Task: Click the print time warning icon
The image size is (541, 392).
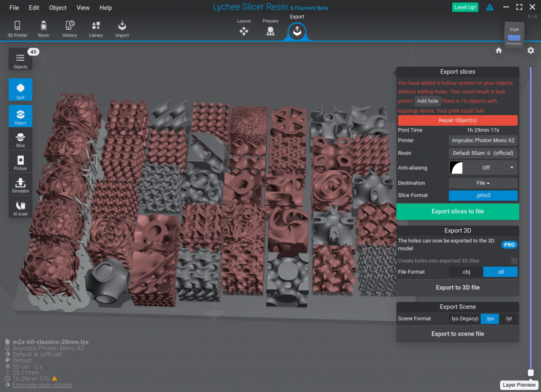Action: pyautogui.click(x=54, y=379)
